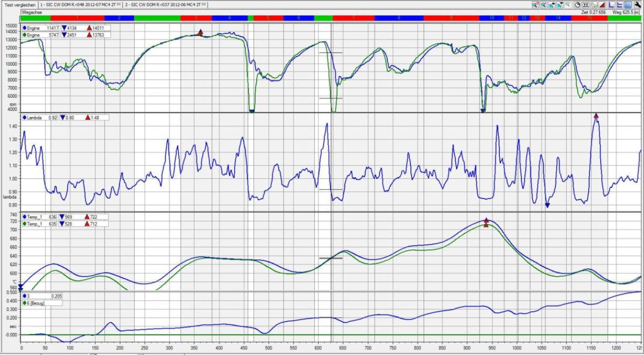
Task: Click the cyan icon with downward arrow
Action: pos(560,4)
